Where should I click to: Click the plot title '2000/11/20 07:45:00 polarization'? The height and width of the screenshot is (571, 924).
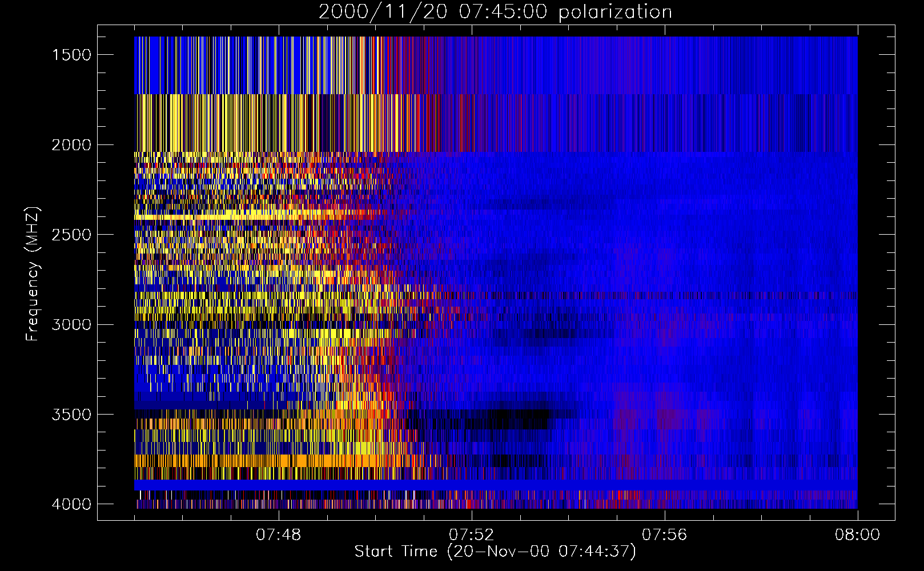click(x=495, y=12)
